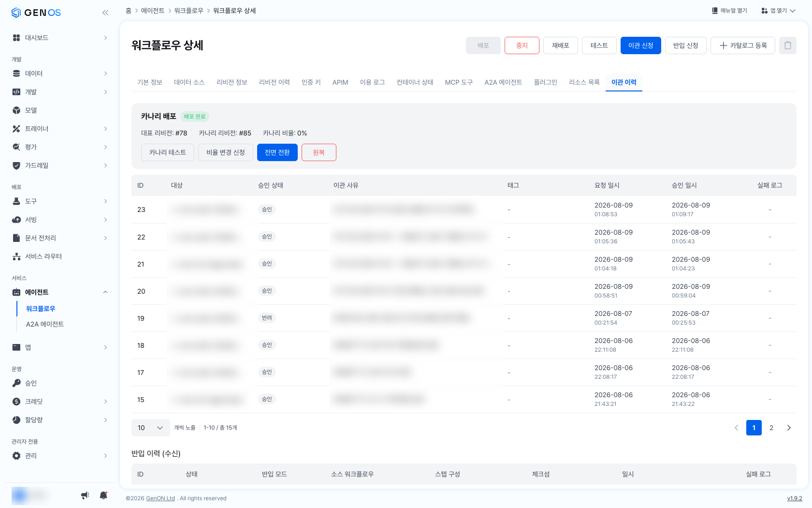Open the v1.9.2 version link
This screenshot has height=508, width=812.
795,498
